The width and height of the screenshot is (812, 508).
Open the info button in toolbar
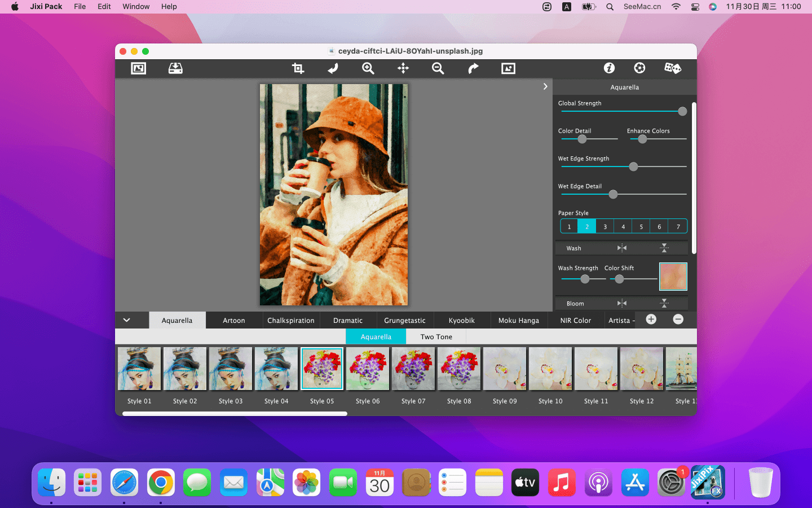(x=609, y=68)
